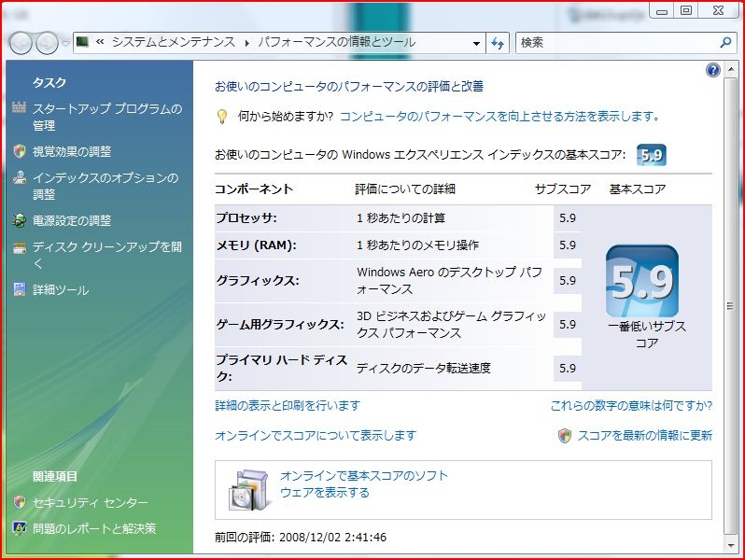Screen dimensions: 745x560
Task: Open 視覚効果の調整 task
Action: click(72, 151)
